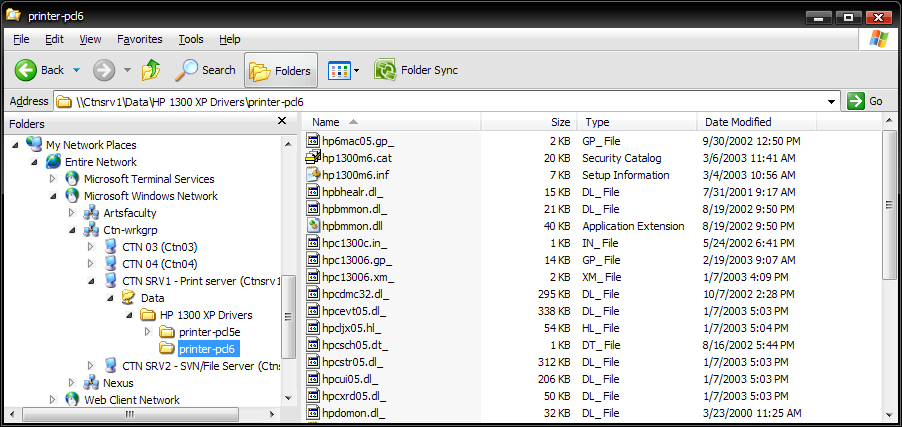
Task: Select CTN 04 computer icon
Action: 110,264
